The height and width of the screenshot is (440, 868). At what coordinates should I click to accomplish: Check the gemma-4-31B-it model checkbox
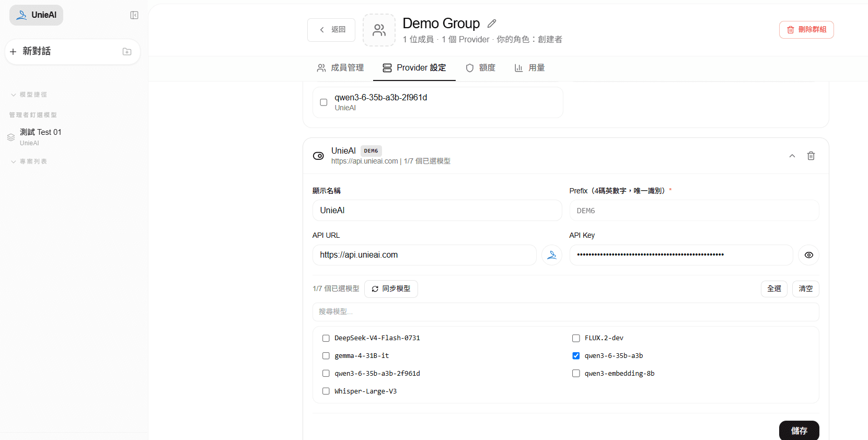[326, 356]
